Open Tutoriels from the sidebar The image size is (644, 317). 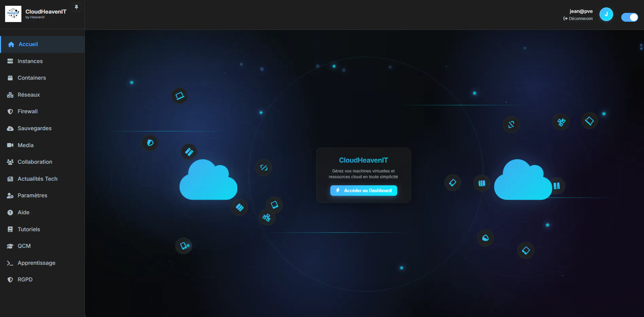(x=42, y=230)
